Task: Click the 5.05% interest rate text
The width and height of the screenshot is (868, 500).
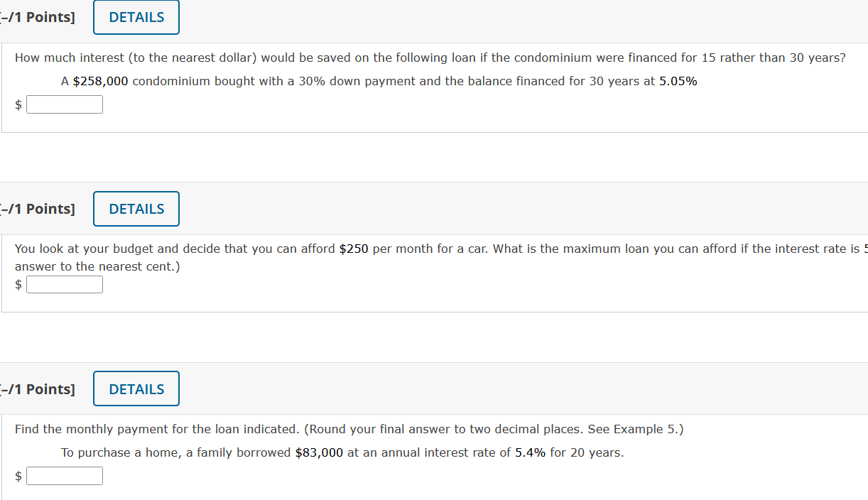Action: point(679,81)
